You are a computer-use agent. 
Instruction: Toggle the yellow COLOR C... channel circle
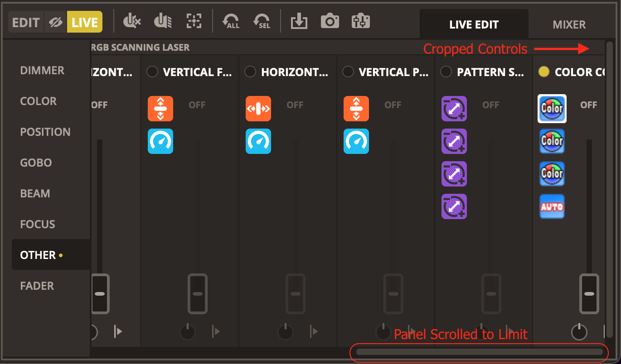pos(544,72)
